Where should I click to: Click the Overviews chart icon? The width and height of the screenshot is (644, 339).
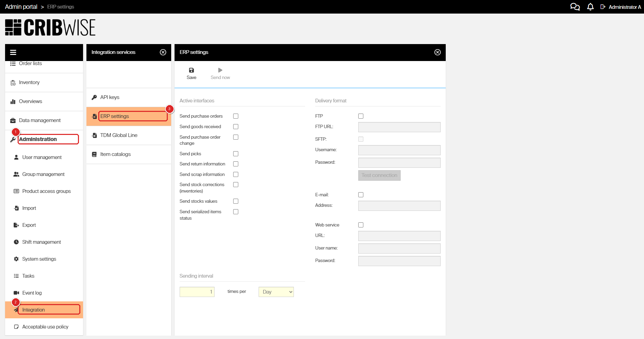13,102
